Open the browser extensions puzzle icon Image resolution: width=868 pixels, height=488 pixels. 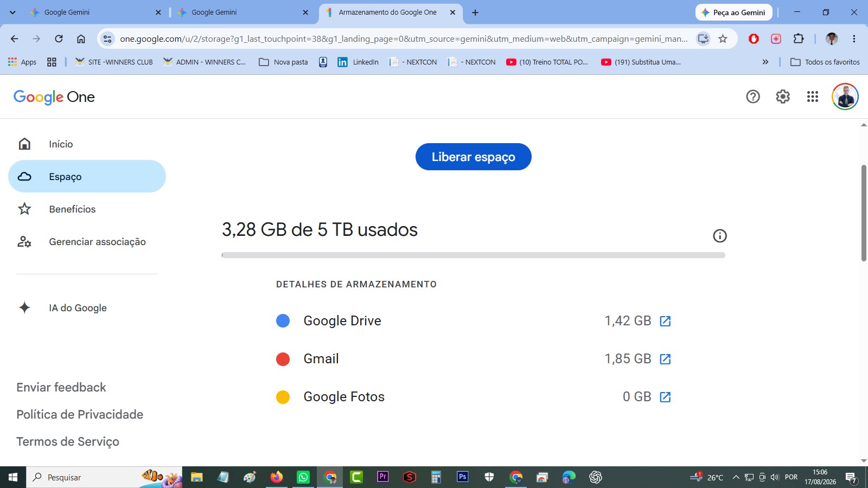coord(799,38)
